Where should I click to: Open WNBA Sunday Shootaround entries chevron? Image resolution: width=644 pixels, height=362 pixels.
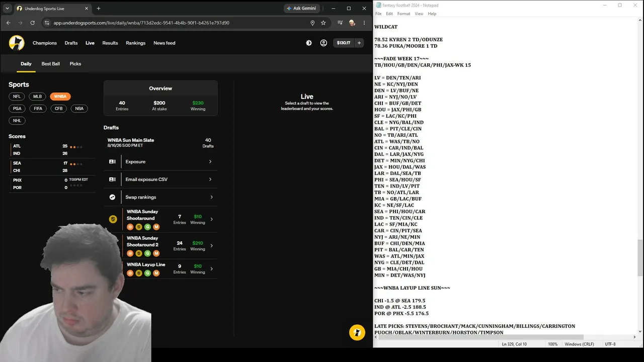[211, 219]
